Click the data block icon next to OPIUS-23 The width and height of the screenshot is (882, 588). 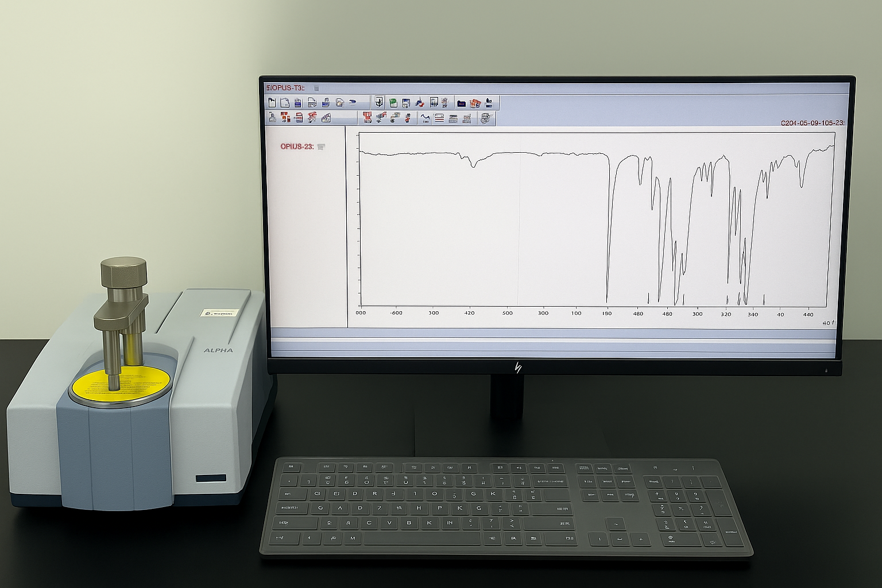[x=320, y=147]
